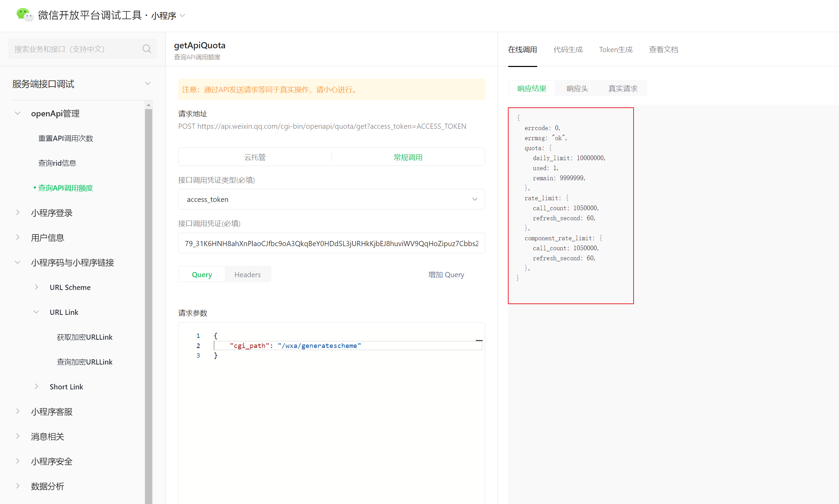Viewport: 839px width, 504px height.
Task: Expand the 小程序登录 tree group
Action: [x=18, y=213]
